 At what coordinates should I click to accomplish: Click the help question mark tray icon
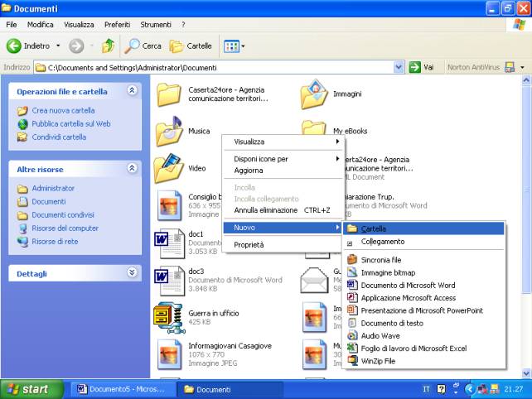(x=441, y=389)
